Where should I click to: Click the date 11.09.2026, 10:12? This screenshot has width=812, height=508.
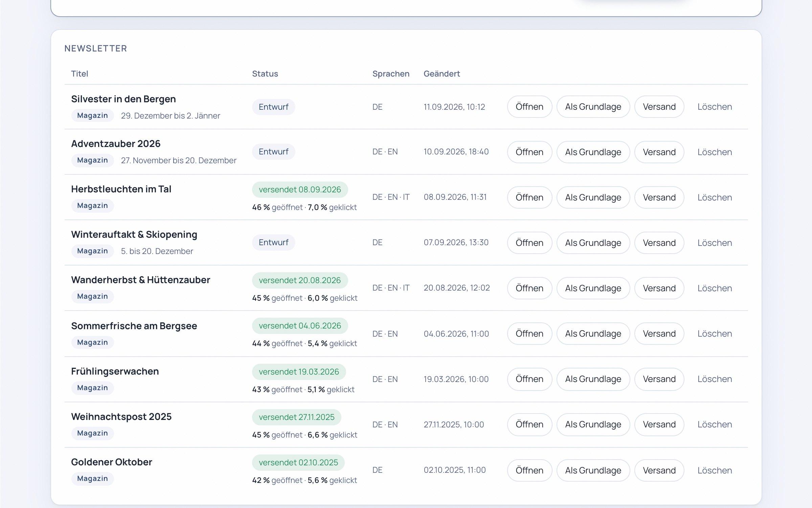pyautogui.click(x=454, y=107)
